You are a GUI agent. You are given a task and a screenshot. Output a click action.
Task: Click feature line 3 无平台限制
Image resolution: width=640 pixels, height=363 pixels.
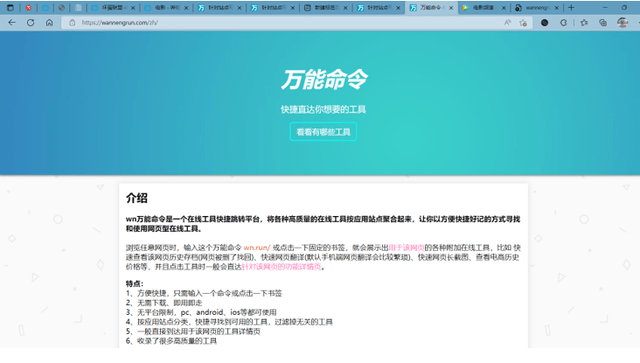[201, 312]
